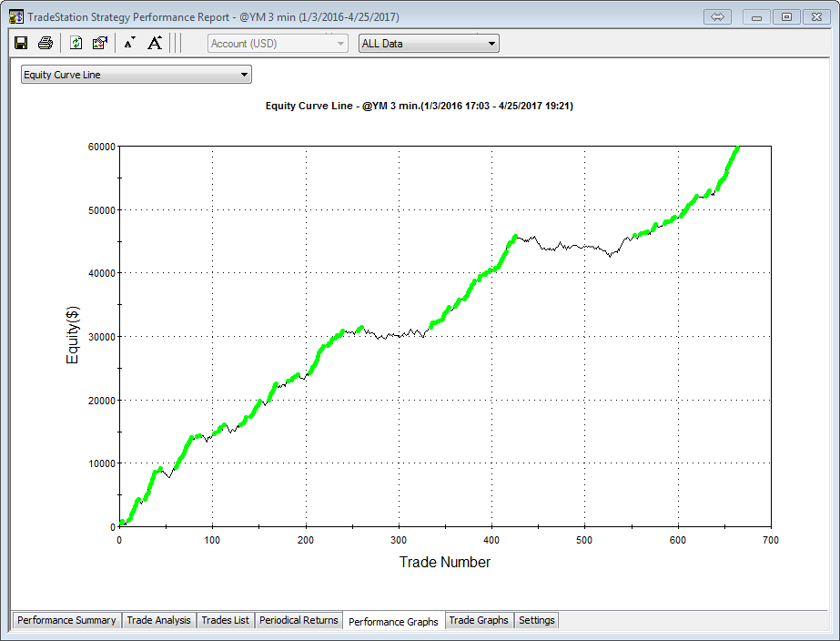
Task: Open the Trade Analysis tab
Action: coord(159,620)
